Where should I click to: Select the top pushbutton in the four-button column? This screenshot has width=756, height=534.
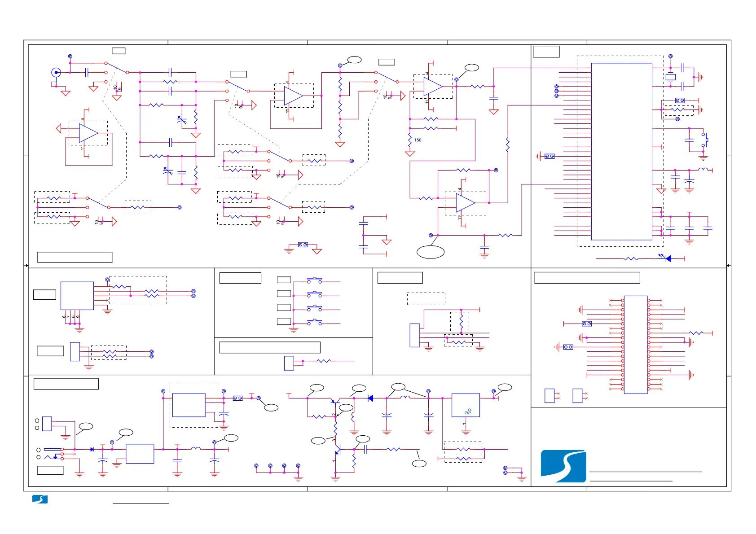click(314, 280)
